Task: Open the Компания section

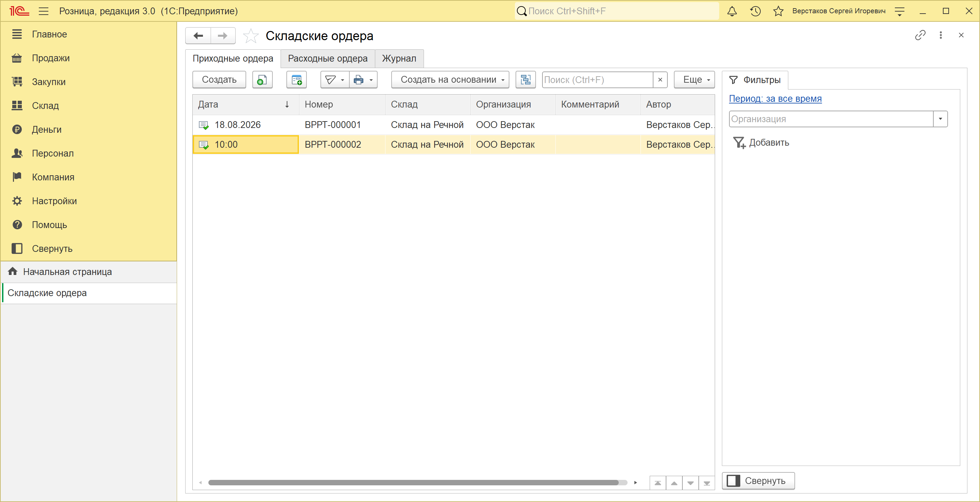Action: click(x=88, y=177)
